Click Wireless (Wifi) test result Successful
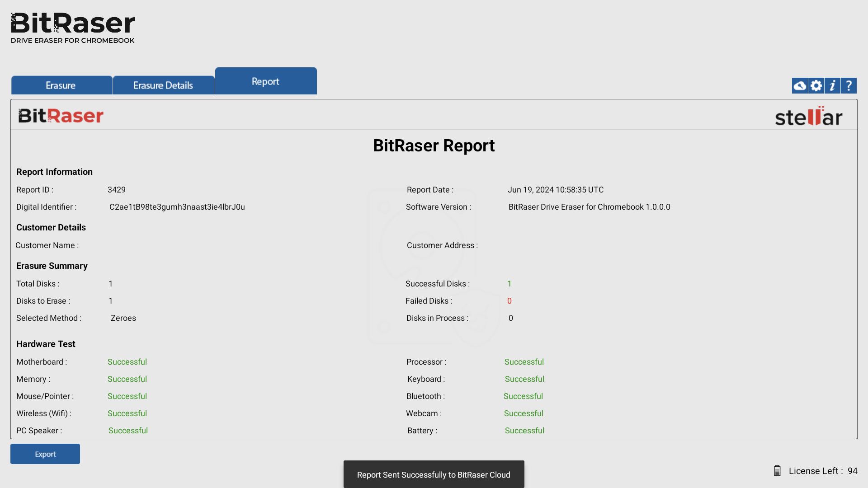The height and width of the screenshot is (488, 868). click(127, 413)
